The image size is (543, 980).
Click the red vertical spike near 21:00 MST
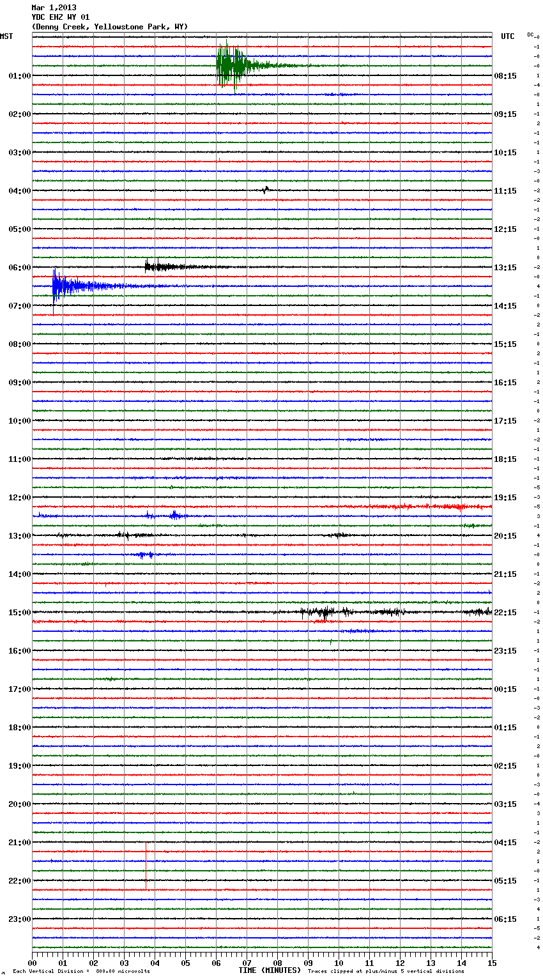146,866
